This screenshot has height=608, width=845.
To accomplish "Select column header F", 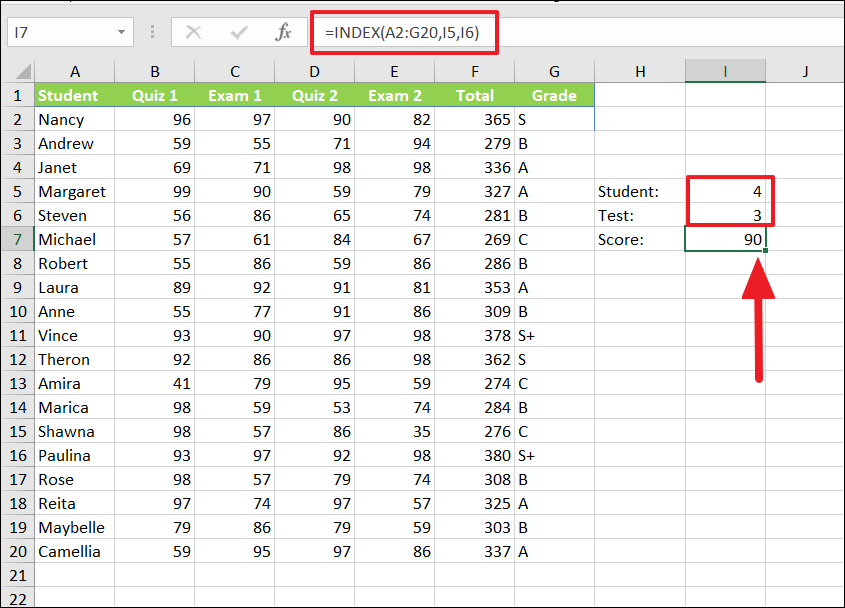I will (475, 71).
